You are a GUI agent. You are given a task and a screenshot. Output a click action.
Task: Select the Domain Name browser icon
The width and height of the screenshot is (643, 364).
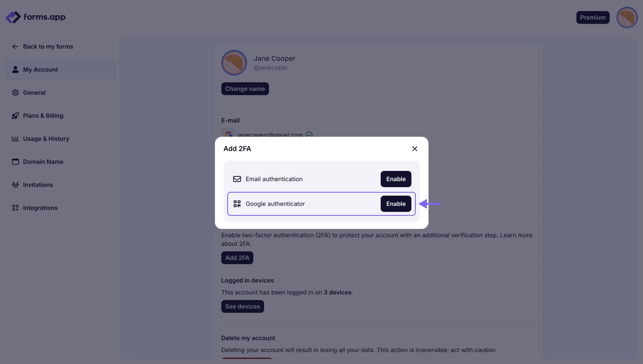click(x=15, y=162)
